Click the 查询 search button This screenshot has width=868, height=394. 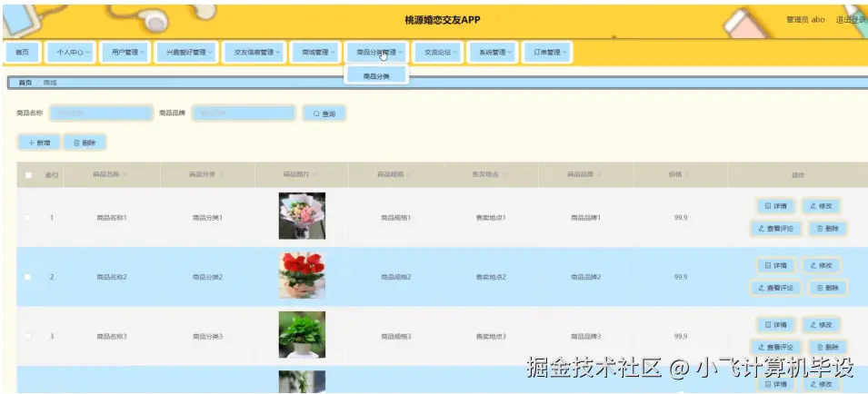[x=324, y=113]
